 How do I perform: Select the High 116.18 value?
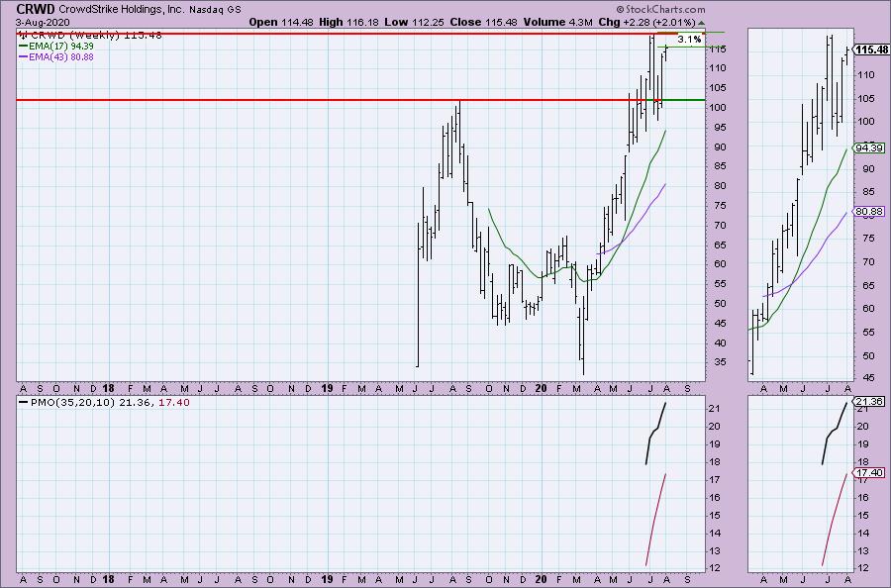coord(347,22)
